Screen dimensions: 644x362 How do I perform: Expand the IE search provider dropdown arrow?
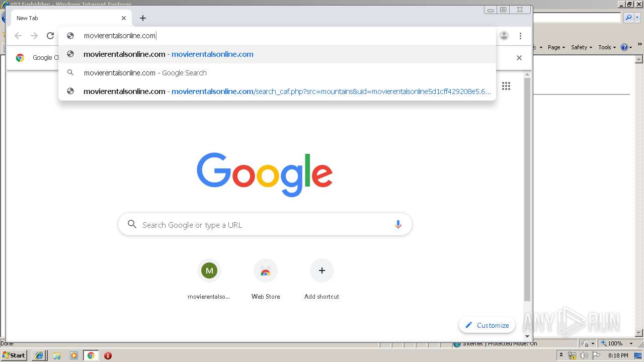(637, 18)
